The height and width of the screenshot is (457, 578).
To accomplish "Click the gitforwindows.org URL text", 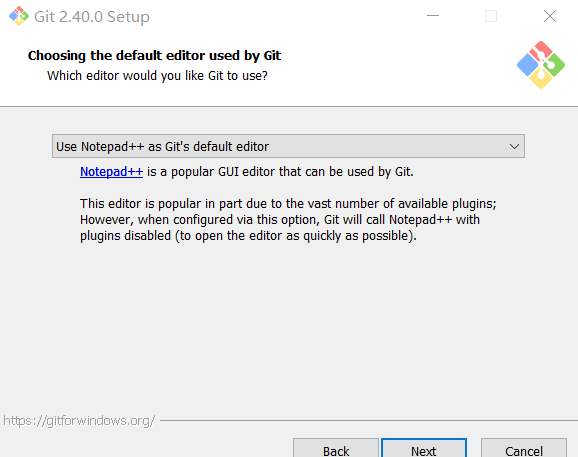I will tap(79, 421).
